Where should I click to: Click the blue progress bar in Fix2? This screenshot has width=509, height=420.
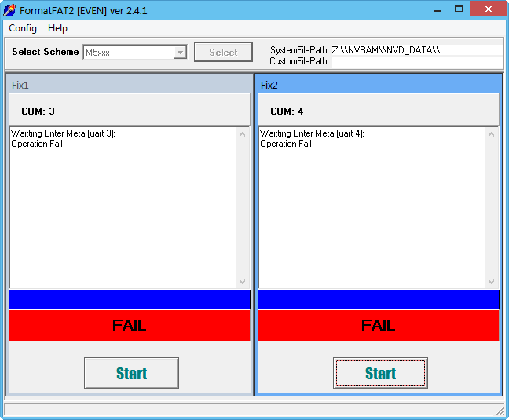[x=379, y=299]
